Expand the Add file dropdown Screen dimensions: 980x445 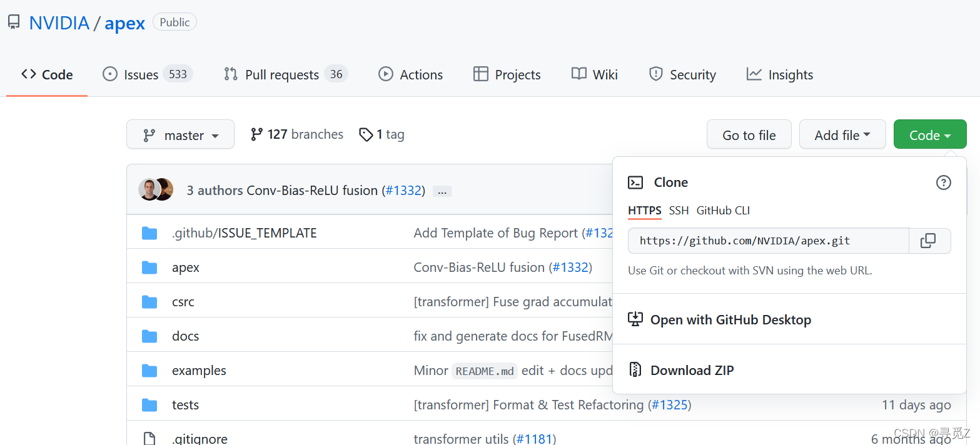coord(842,135)
